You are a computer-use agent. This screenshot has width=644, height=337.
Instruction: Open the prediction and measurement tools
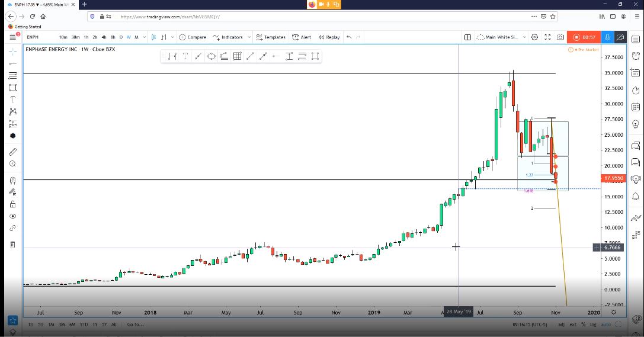point(12,124)
